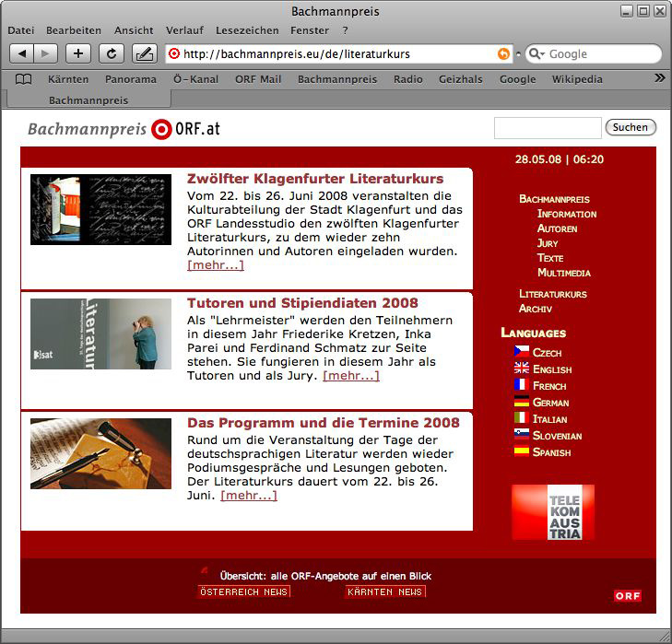Click [mehr...] after 'bis 26. Juni'

(249, 496)
